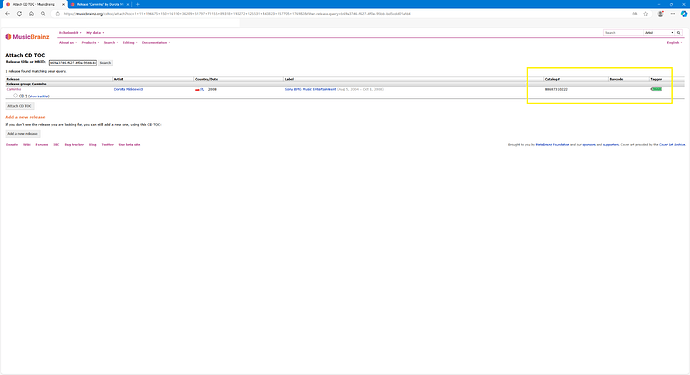Open the user account dropdown menu
The height and width of the screenshot is (375, 690).
pos(70,33)
